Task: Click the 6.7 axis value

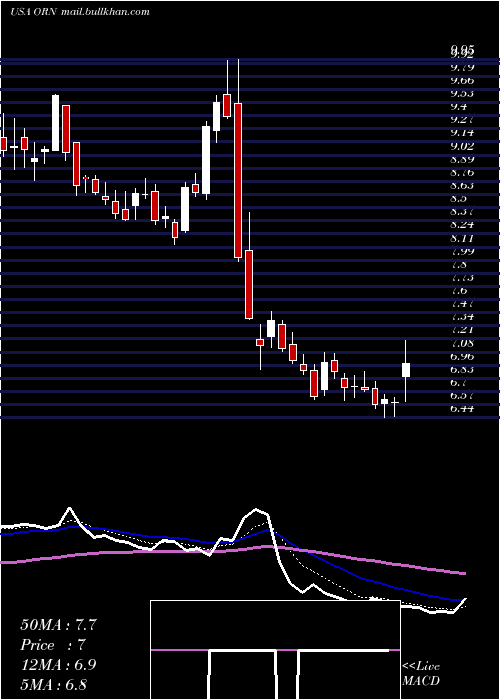Action: coord(459,383)
